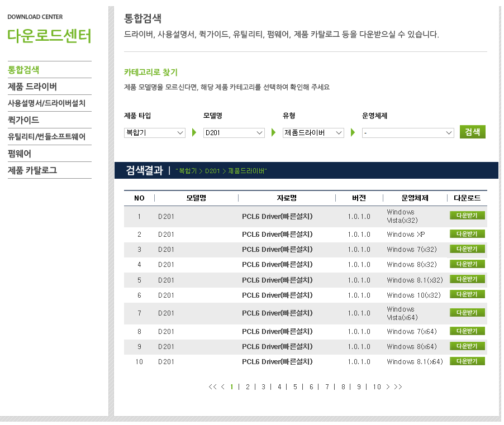Open 유틸리티/번들소프트웨어 sidebar menu
Viewport: 504px width, 425px height.
[46, 136]
